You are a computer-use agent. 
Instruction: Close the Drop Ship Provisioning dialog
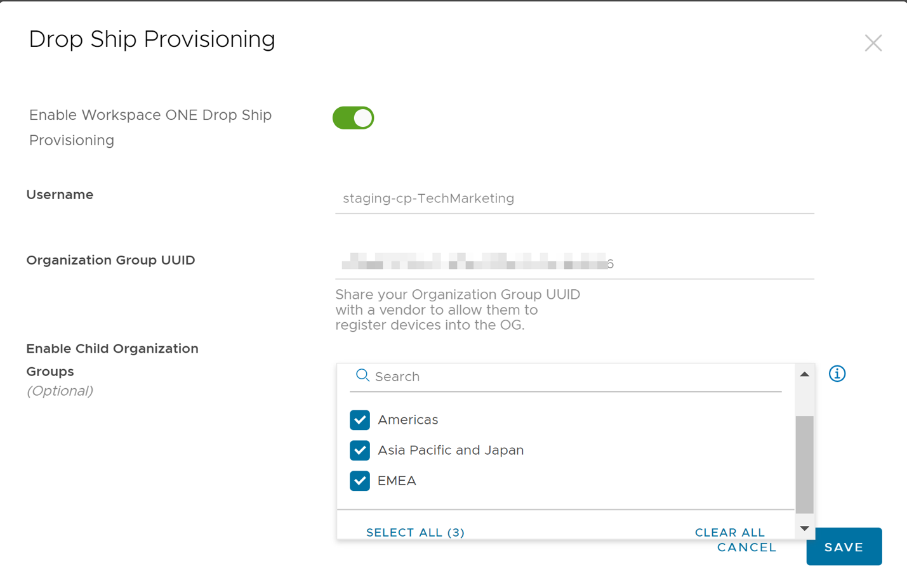[x=873, y=42]
